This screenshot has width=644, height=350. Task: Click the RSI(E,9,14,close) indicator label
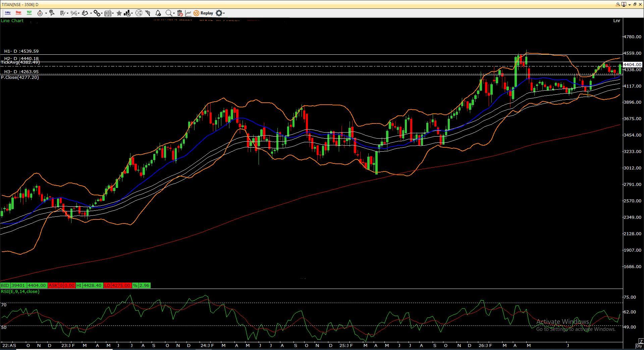(x=20, y=291)
